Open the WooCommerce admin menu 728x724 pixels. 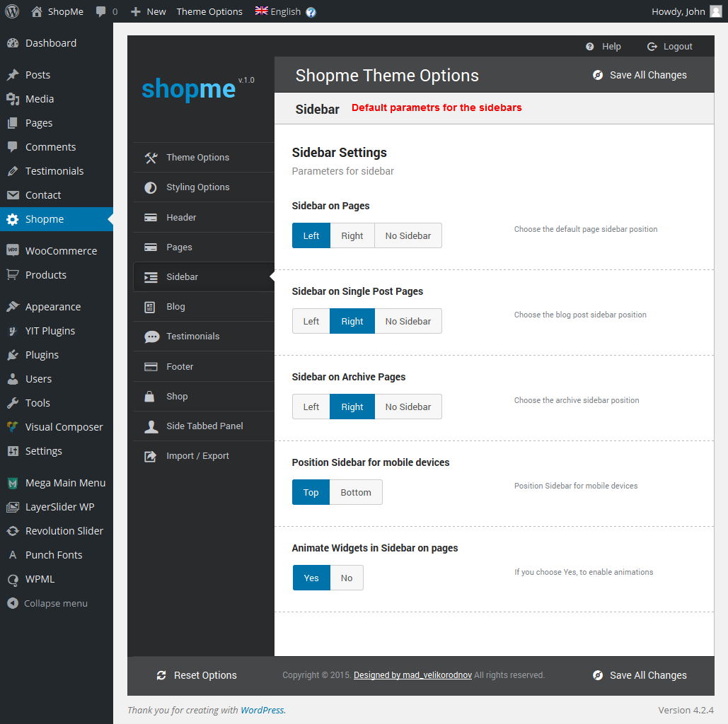coord(61,251)
